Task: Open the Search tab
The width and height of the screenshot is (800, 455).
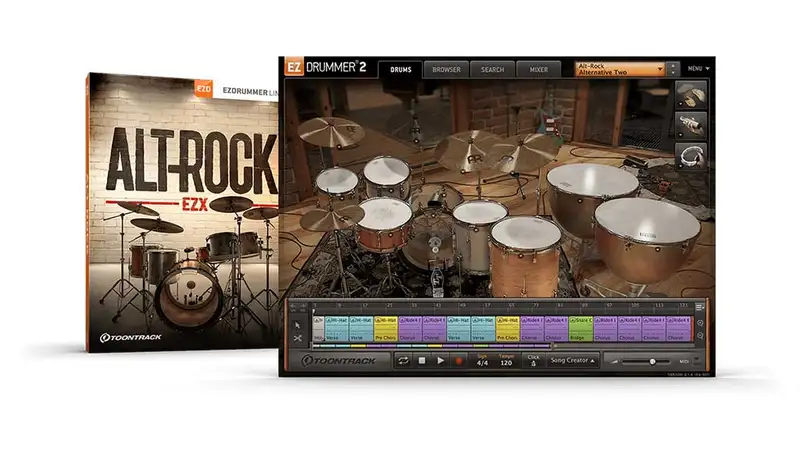Action: pos(492,69)
